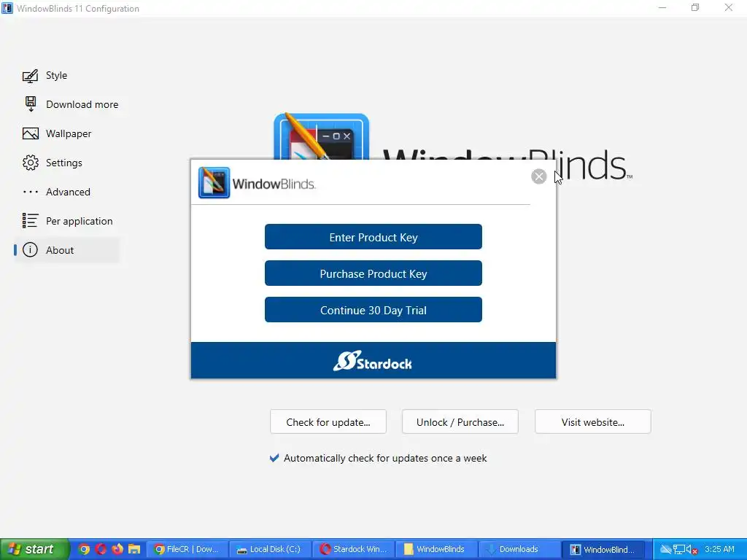Switch to Local Disk (C:) taskbar window
Image resolution: width=747 pixels, height=560 pixels.
tap(270, 550)
